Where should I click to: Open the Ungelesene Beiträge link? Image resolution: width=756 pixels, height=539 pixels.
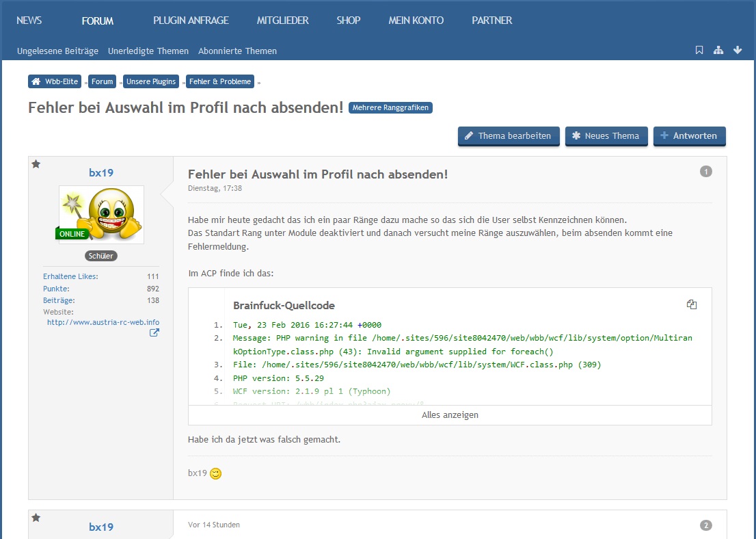[x=57, y=51]
